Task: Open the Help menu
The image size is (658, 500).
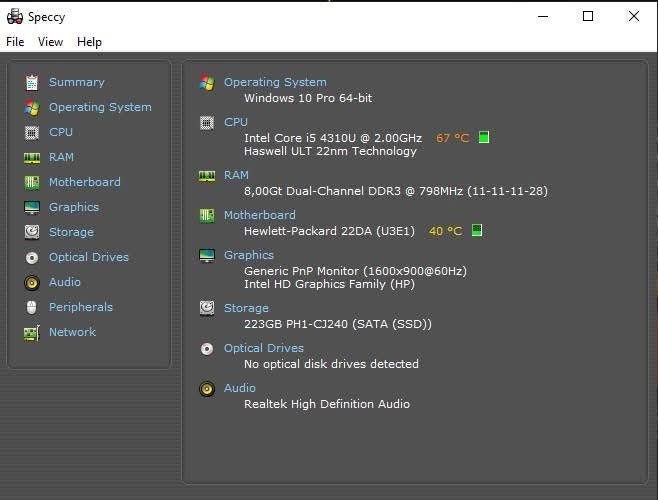Action: [x=89, y=42]
